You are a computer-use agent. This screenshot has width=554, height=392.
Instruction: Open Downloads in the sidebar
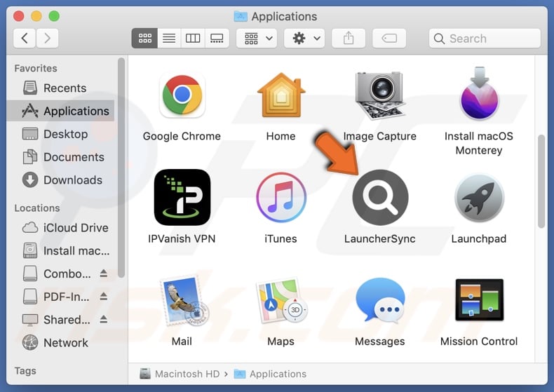[61, 180]
